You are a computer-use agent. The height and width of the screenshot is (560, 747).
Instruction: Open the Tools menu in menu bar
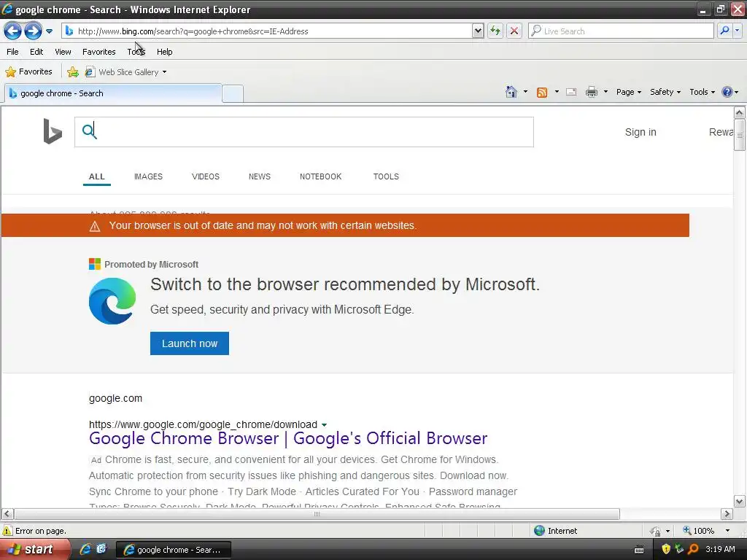[x=136, y=52]
